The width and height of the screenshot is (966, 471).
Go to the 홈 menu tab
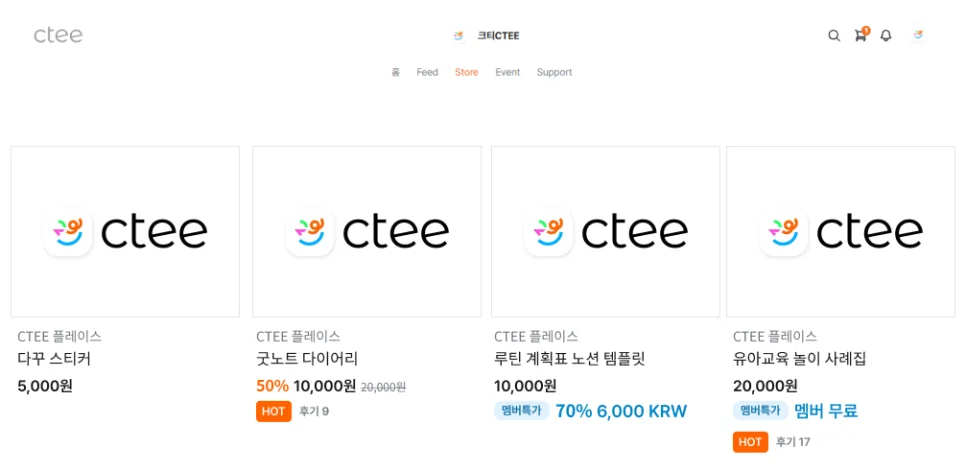[396, 72]
